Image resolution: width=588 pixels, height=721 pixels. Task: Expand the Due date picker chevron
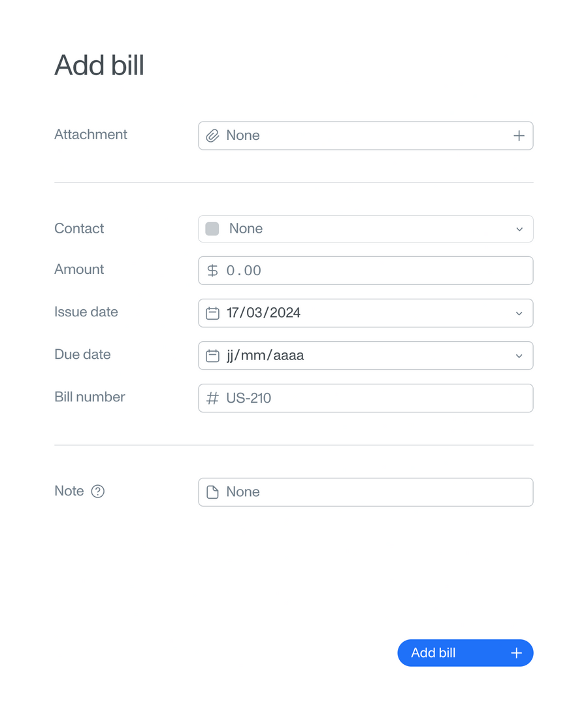519,355
